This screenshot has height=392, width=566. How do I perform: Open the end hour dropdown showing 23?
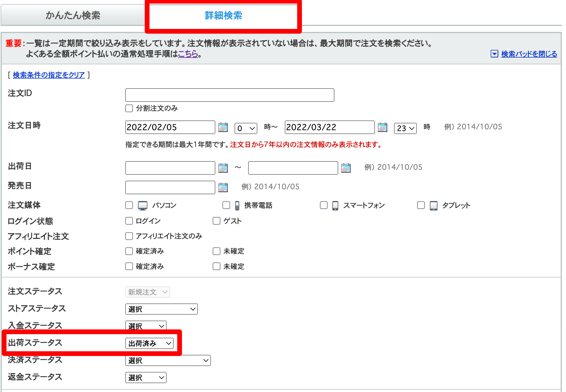click(x=405, y=128)
